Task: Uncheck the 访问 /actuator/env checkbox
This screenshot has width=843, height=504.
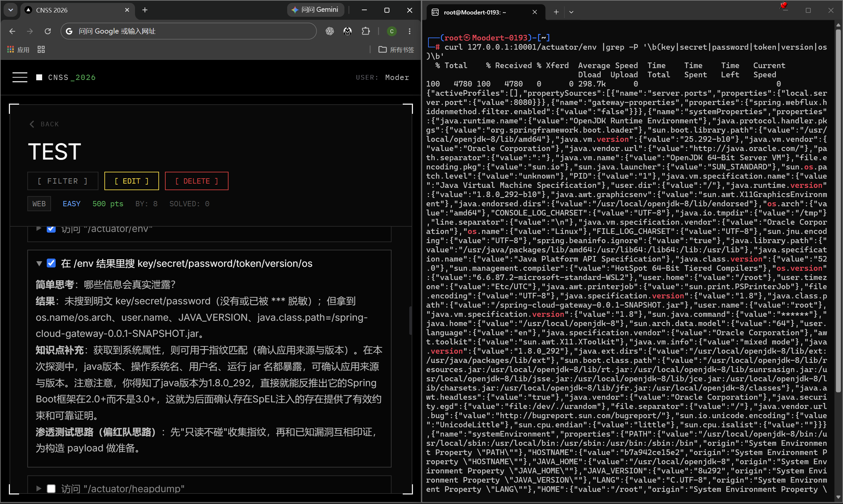Action: coord(51,229)
